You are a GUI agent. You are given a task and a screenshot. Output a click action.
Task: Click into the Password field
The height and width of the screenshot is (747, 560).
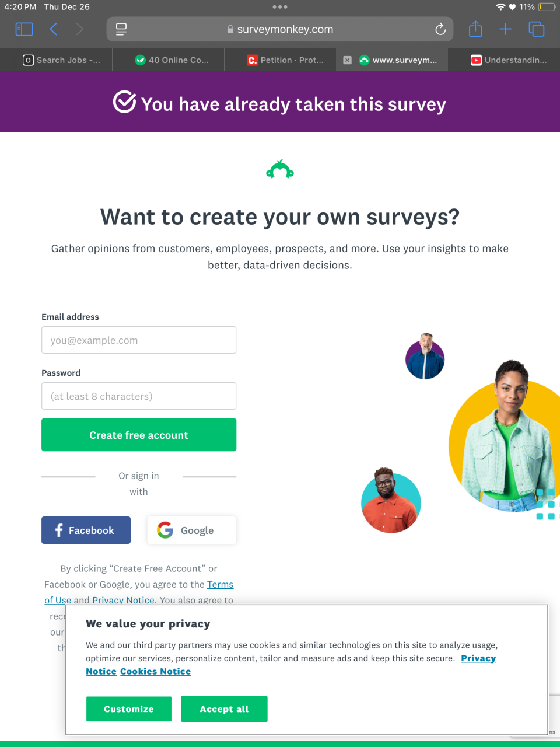[139, 396]
